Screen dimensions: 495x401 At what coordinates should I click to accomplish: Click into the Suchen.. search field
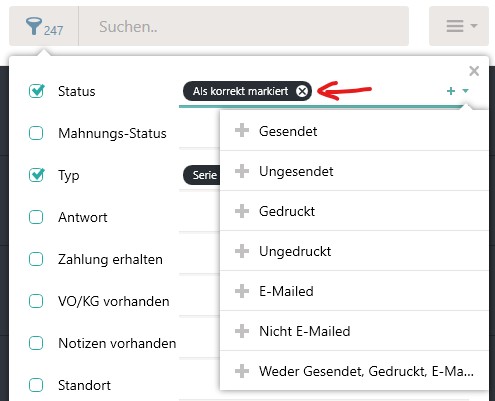(244, 26)
